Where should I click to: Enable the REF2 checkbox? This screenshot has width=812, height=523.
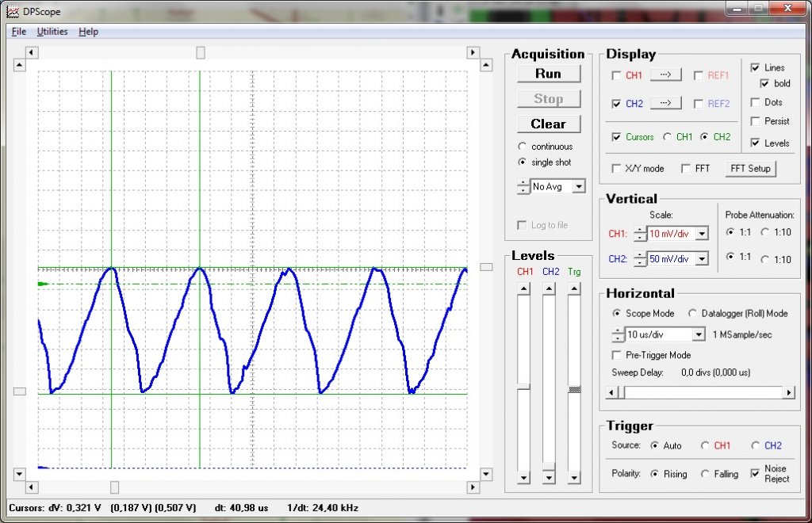coord(699,104)
